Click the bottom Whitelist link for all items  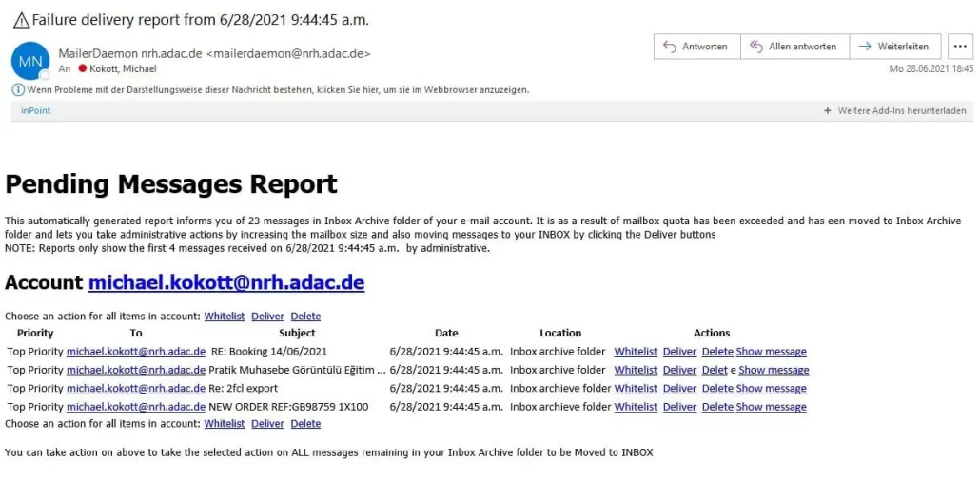(225, 424)
